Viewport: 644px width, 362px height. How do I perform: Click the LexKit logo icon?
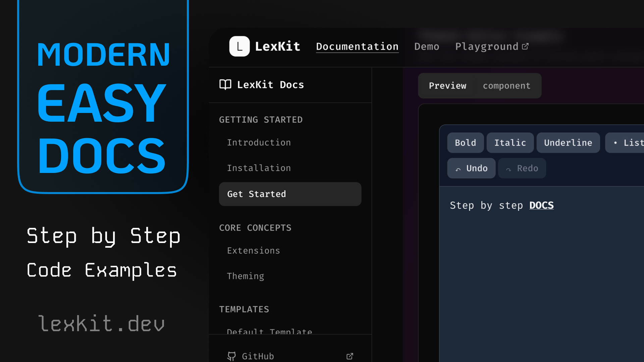[239, 47]
